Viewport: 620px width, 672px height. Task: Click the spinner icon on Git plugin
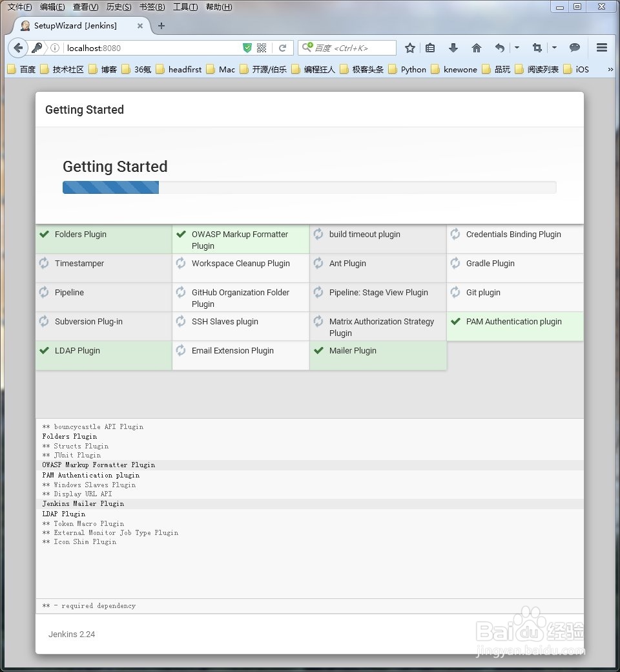click(455, 292)
